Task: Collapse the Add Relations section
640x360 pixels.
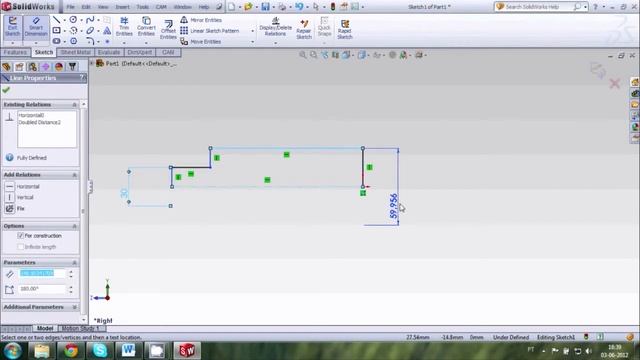Action: (74, 175)
